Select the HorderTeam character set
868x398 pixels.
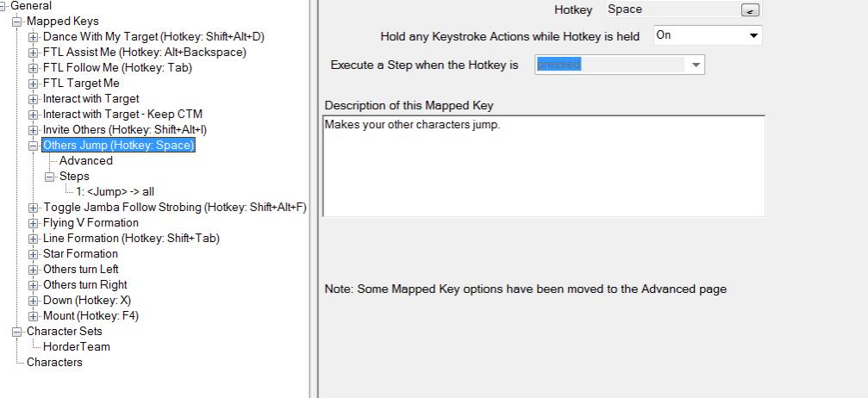click(77, 346)
